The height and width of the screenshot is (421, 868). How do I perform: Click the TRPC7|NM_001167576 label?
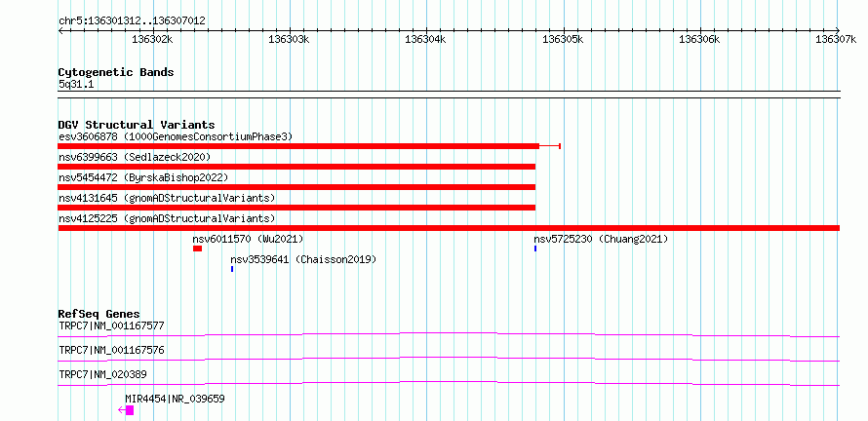click(x=111, y=350)
